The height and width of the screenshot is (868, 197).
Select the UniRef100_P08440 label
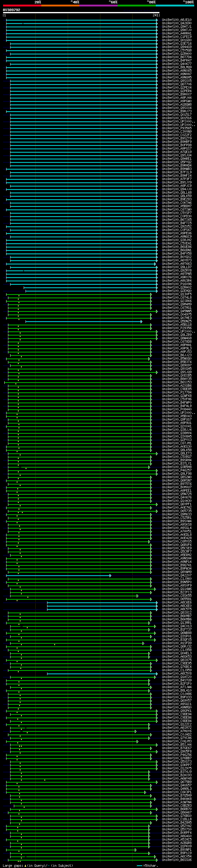(x=177, y=410)
